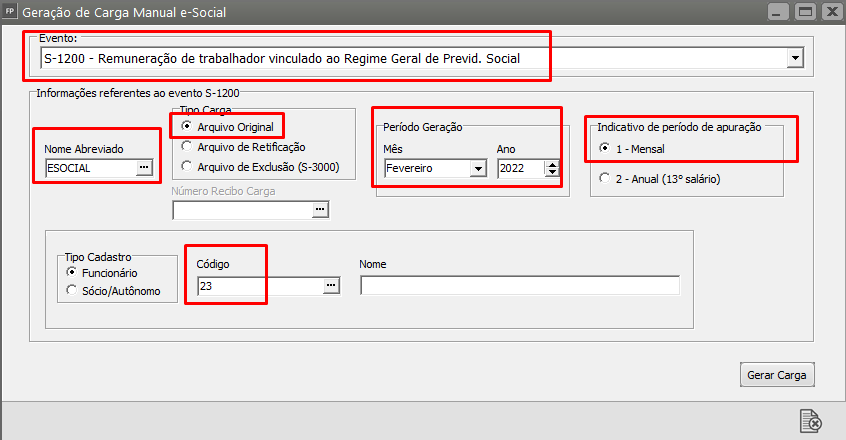Viewport: 846px width, 440px height.
Task: Open Número Recibo Carga lookup button
Action: (320, 209)
